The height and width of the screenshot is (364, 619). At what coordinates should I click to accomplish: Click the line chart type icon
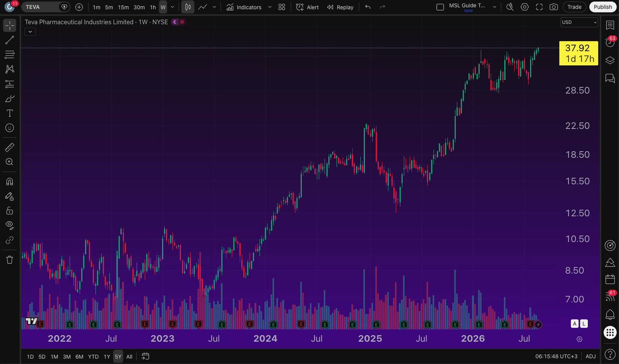click(202, 7)
